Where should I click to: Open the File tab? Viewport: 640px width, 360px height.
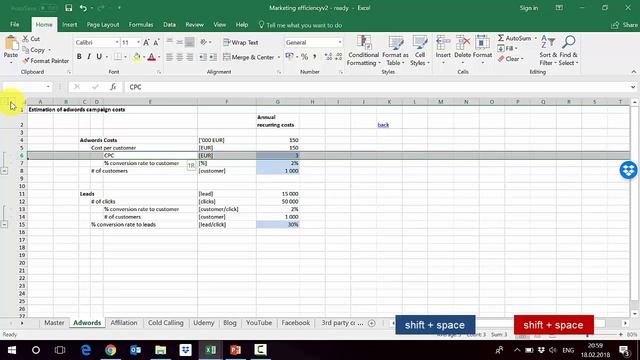pos(15,24)
